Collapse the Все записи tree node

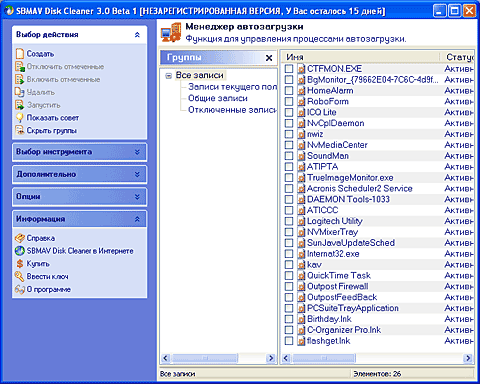point(169,76)
